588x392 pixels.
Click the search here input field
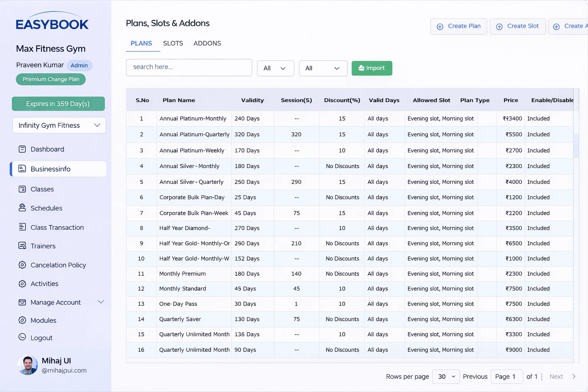click(189, 67)
